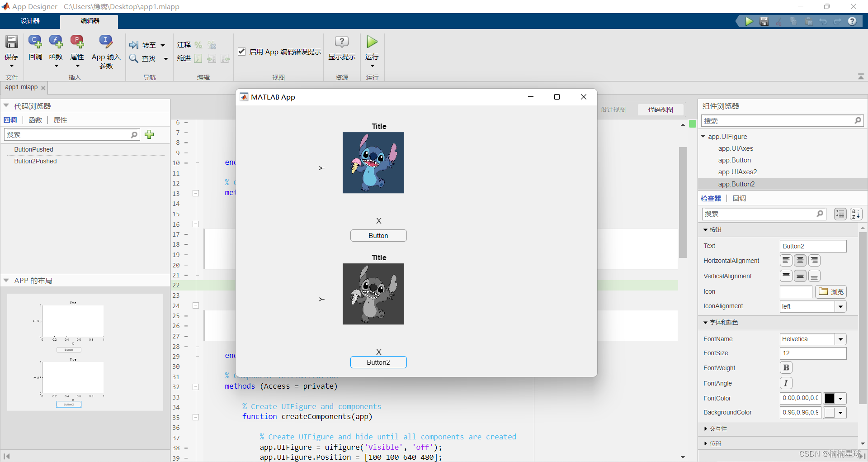868x462 pixels.
Task: Expand the 交互性 property group
Action: click(x=706, y=429)
